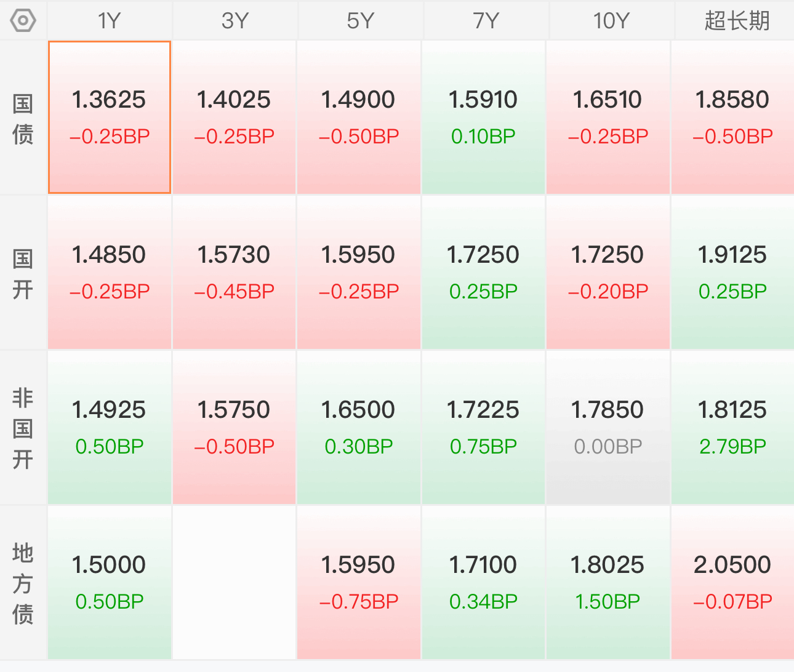Select the 1Y column header

[109, 20]
